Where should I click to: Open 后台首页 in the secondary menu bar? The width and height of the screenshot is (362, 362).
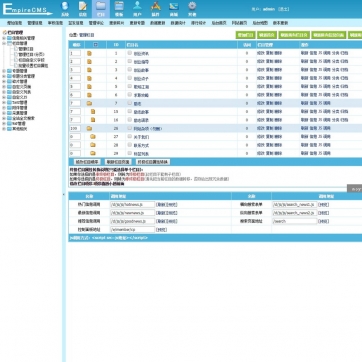[x=219, y=23]
